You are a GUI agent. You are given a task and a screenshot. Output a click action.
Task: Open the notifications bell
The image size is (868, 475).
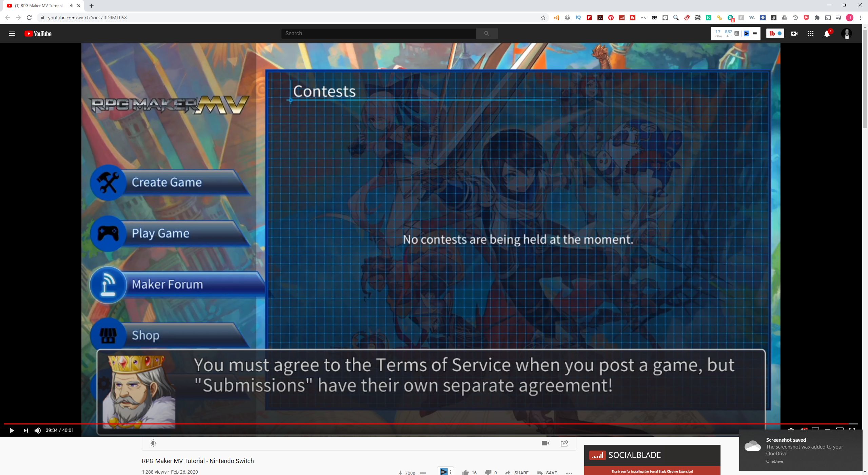(x=827, y=34)
